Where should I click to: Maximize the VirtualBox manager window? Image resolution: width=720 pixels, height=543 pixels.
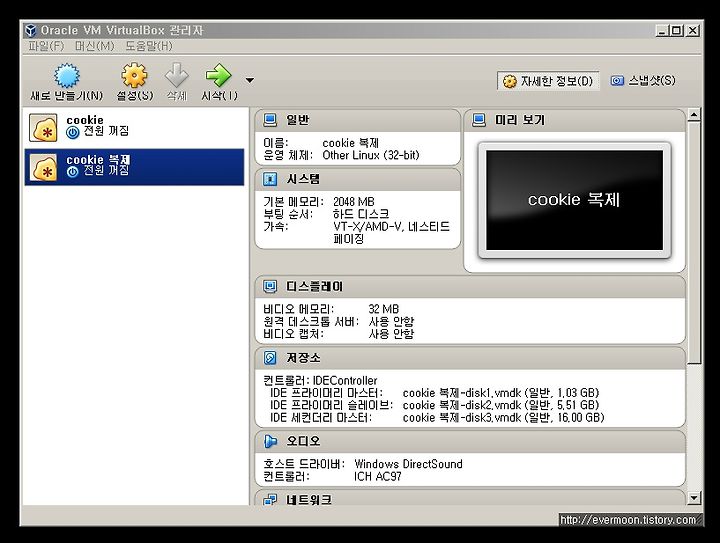[676, 31]
